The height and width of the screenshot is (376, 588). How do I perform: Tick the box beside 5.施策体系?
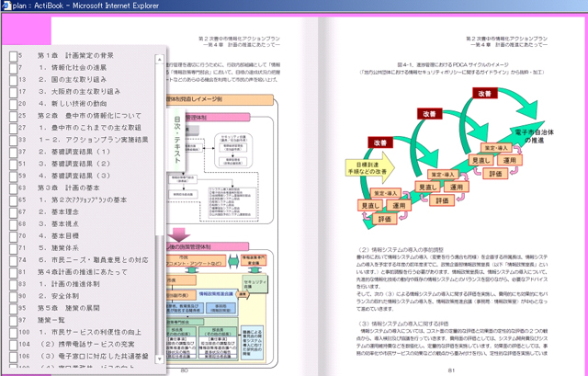pyautogui.click(x=13, y=248)
